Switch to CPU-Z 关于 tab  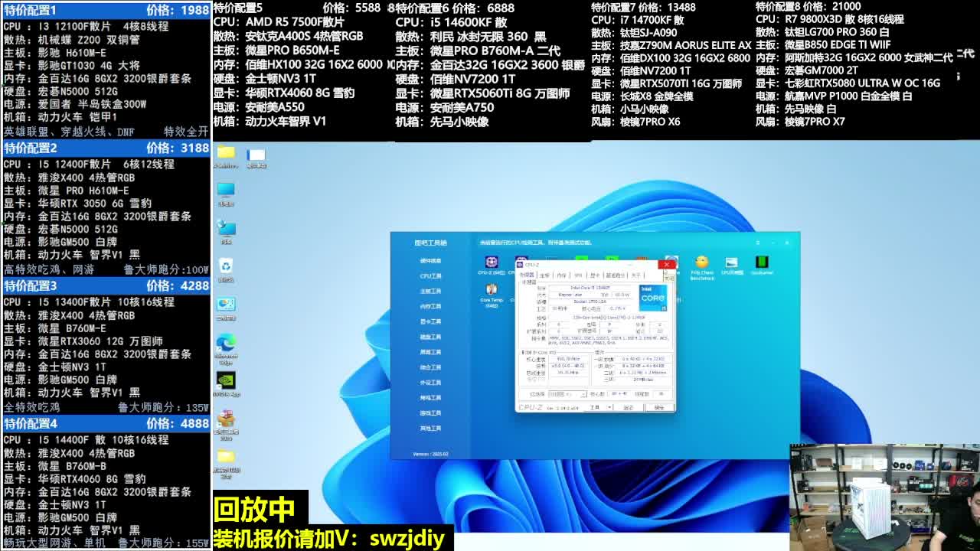click(x=636, y=275)
